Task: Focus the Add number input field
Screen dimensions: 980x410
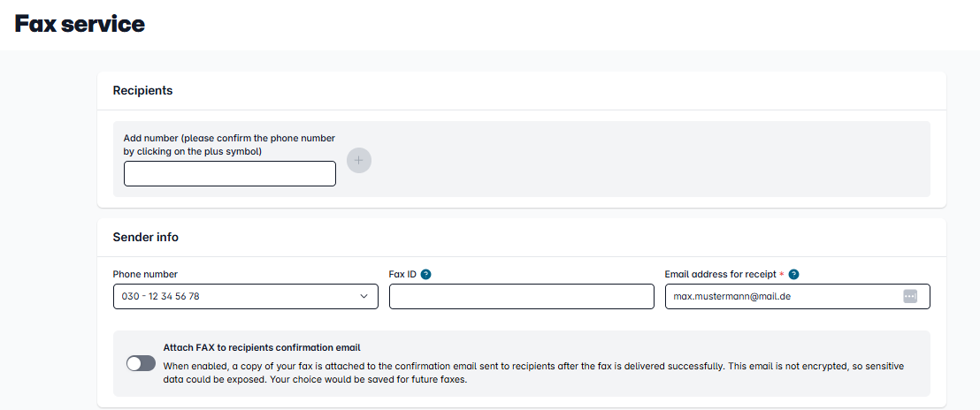Action: click(229, 174)
